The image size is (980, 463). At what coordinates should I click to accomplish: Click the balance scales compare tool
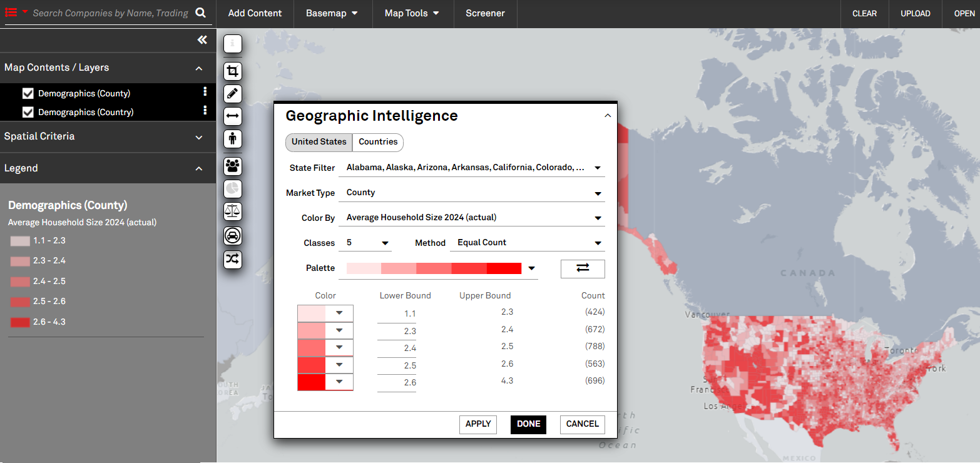click(233, 211)
